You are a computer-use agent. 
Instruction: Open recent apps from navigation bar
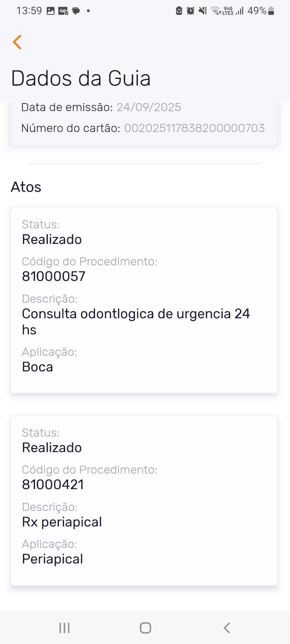(x=64, y=627)
